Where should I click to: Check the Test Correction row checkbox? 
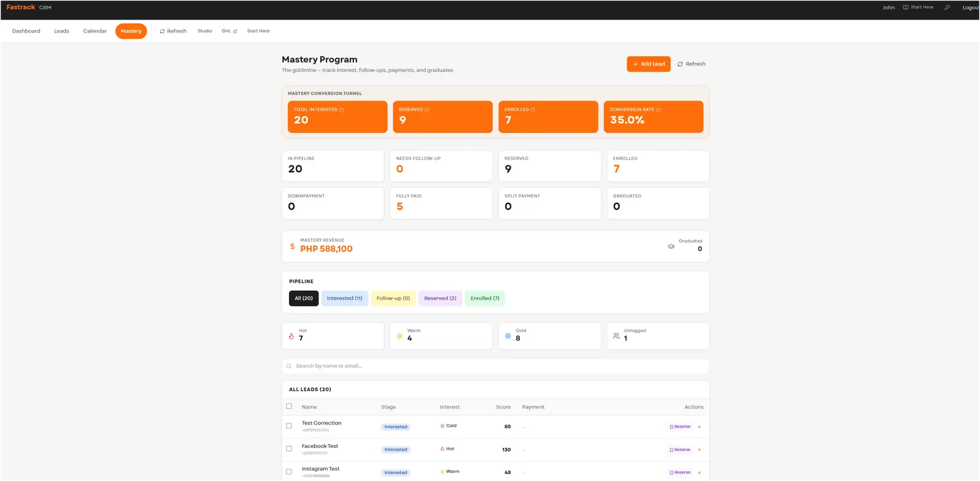point(289,426)
